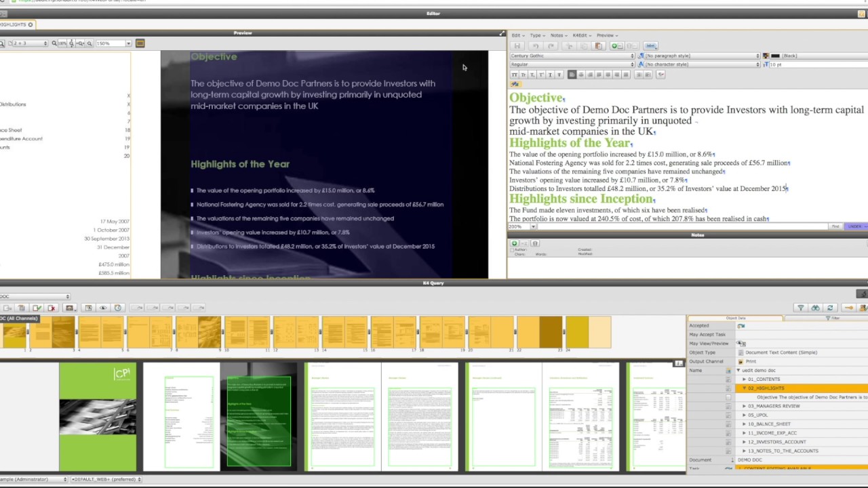Click the eye icon in query toolbar
Image resolution: width=868 pixels, height=488 pixels.
point(103,308)
